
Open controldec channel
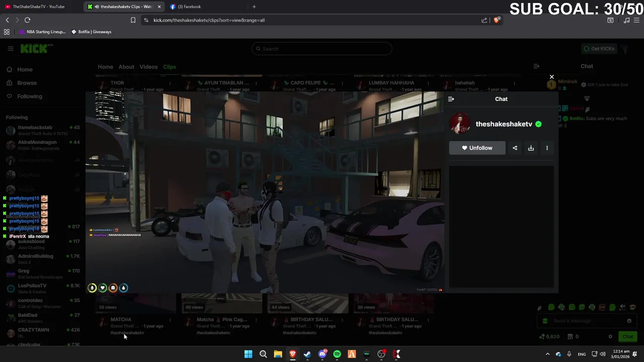(43, 303)
